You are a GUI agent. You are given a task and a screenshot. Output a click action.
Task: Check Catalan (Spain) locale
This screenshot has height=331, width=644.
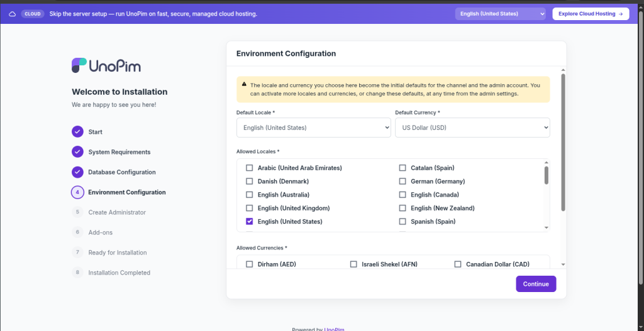402,168
